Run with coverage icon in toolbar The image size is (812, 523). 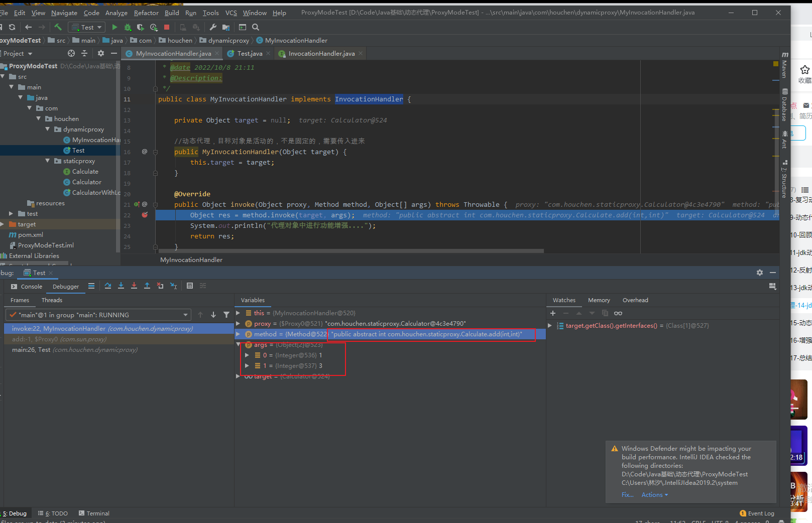tap(141, 27)
